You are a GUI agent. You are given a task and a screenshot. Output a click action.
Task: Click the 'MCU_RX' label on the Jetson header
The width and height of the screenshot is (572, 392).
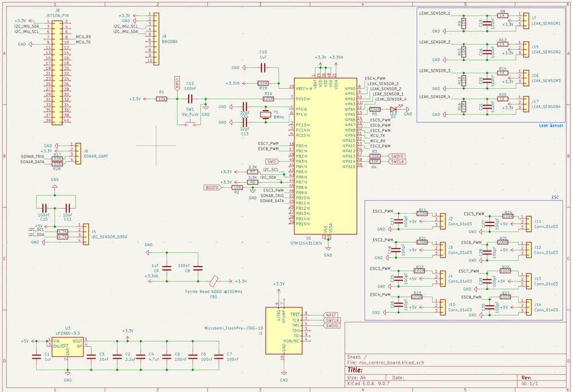click(x=84, y=37)
